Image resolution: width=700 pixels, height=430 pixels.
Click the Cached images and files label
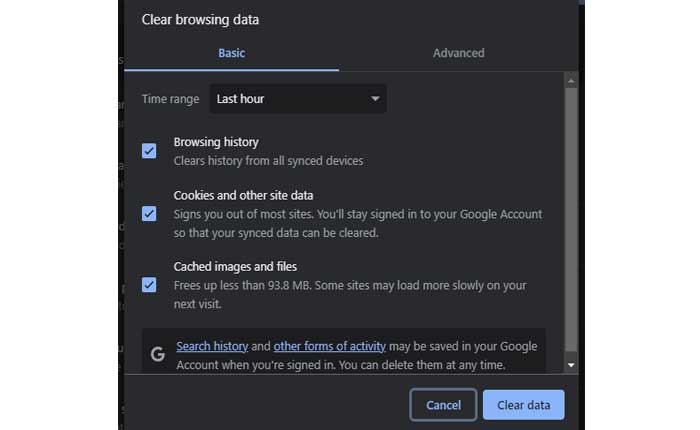click(x=235, y=267)
